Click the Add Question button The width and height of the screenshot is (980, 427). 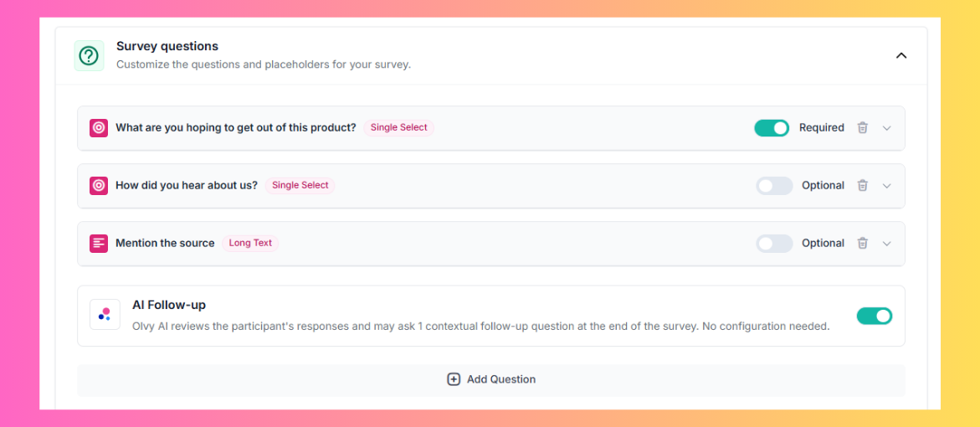point(491,380)
